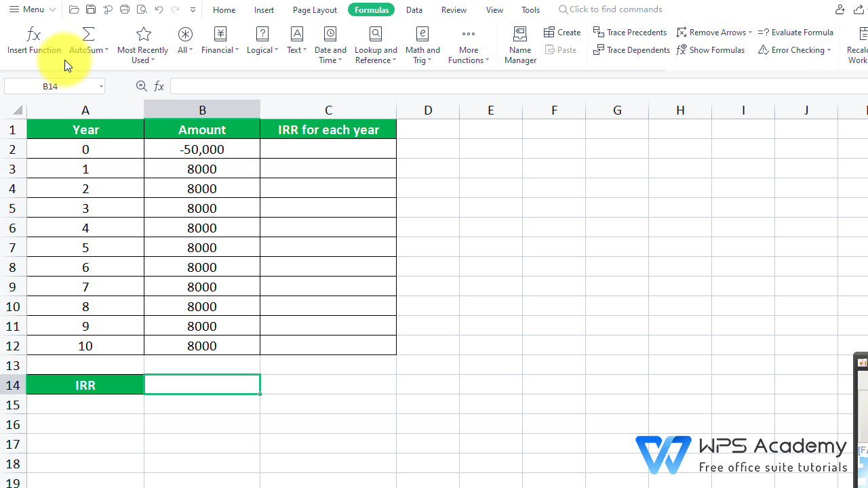Expand the Remove Arrows options
This screenshot has height=488, width=868.
pos(713,32)
